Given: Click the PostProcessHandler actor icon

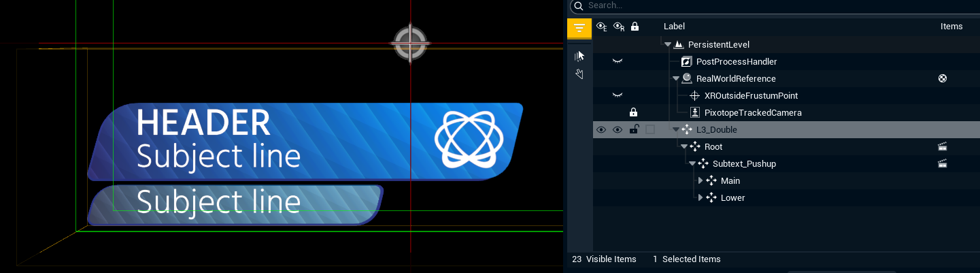Looking at the screenshot, I should 686,61.
